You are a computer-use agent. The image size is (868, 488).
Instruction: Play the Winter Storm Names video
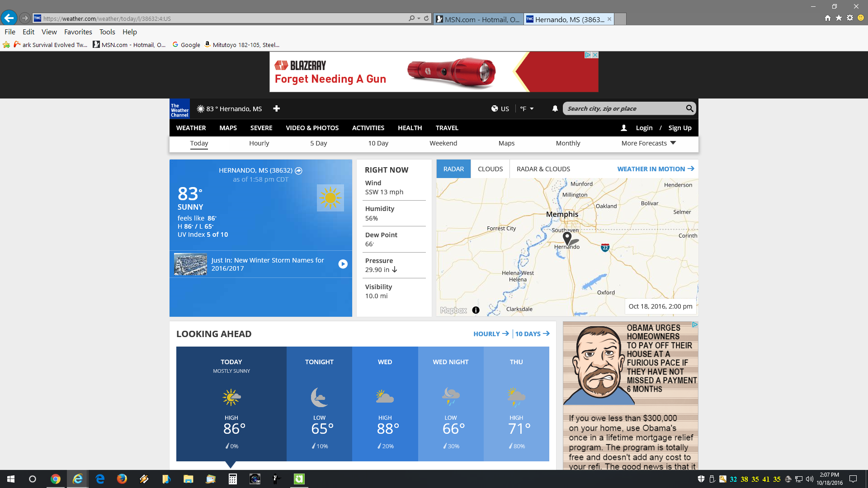(343, 264)
